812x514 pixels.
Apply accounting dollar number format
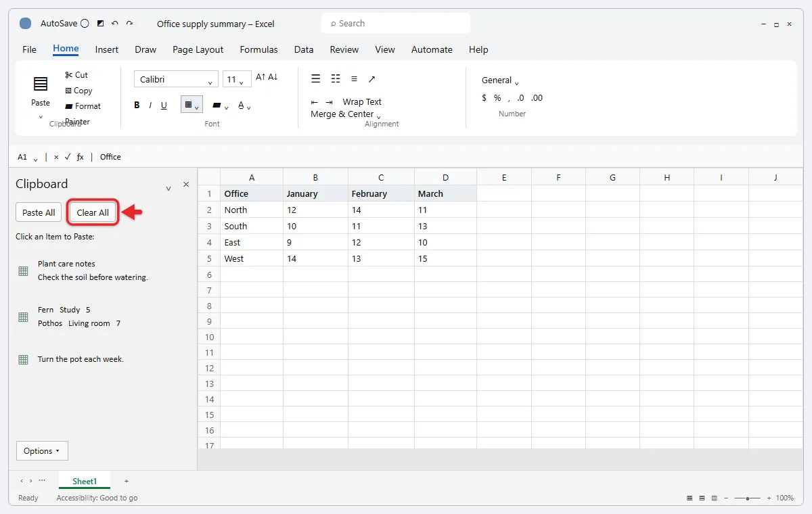pos(484,98)
